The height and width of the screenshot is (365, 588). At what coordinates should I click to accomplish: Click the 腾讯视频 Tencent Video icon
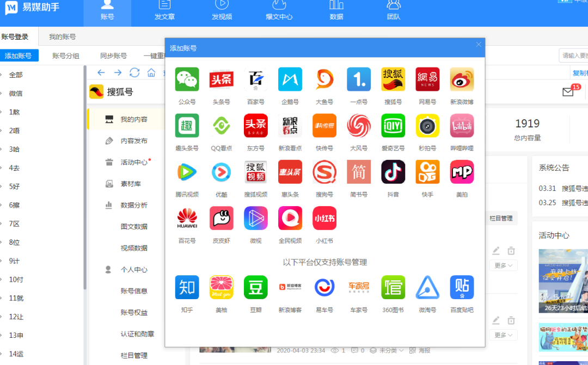pyautogui.click(x=187, y=171)
